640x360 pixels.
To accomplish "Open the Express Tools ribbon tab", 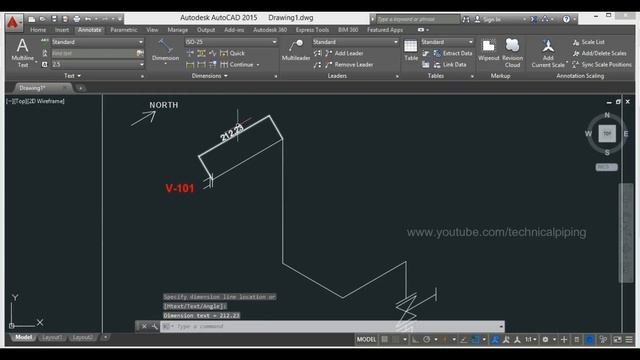I will pyautogui.click(x=312, y=30).
